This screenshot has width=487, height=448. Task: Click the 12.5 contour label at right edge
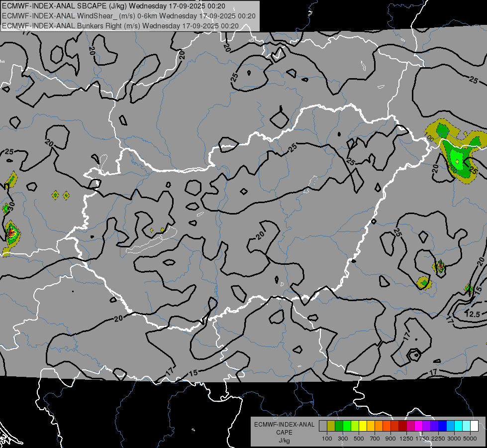(x=473, y=314)
